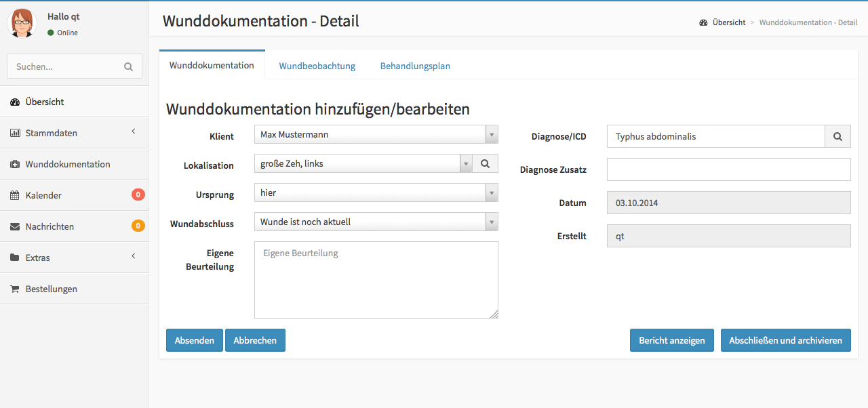Click the Bericht anzeigen button
This screenshot has width=868, height=408.
tap(672, 340)
